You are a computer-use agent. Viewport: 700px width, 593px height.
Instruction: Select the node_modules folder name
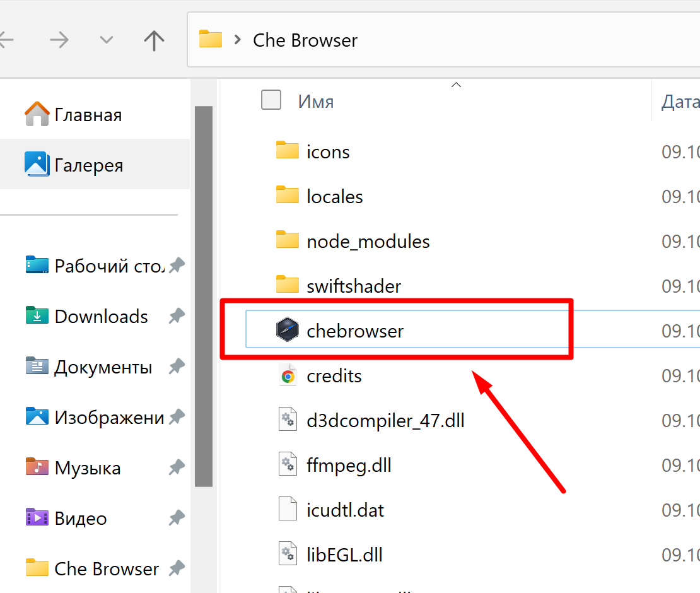[368, 242]
